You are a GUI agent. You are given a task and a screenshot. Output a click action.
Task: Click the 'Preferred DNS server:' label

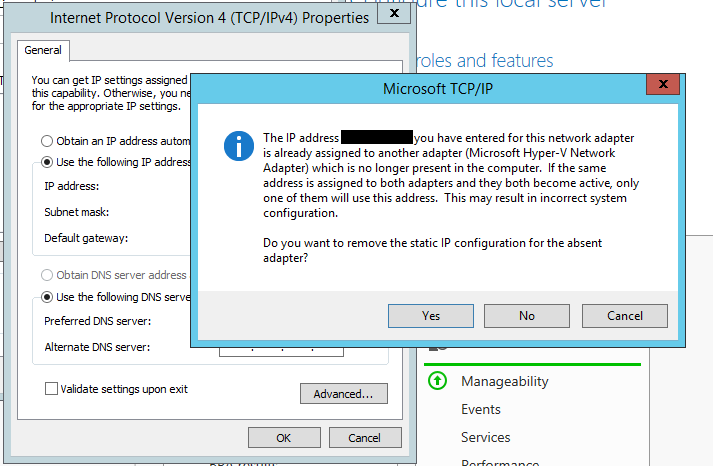[98, 321]
